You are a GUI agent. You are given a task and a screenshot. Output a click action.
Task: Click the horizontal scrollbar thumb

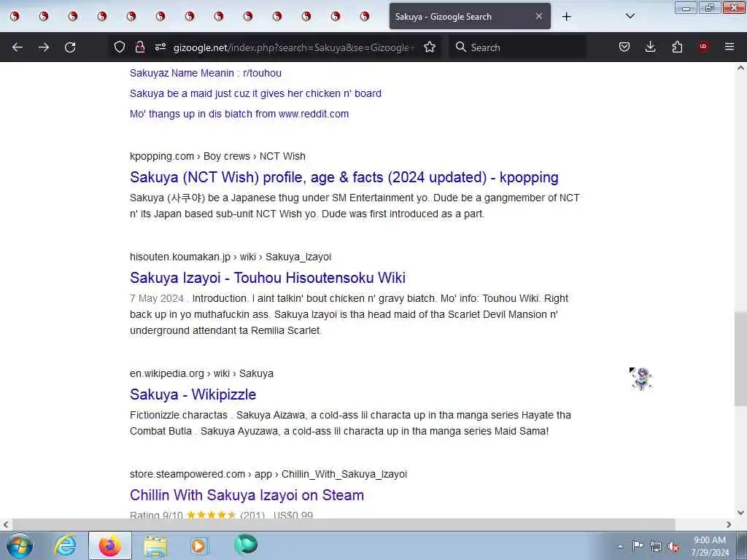(x=344, y=524)
